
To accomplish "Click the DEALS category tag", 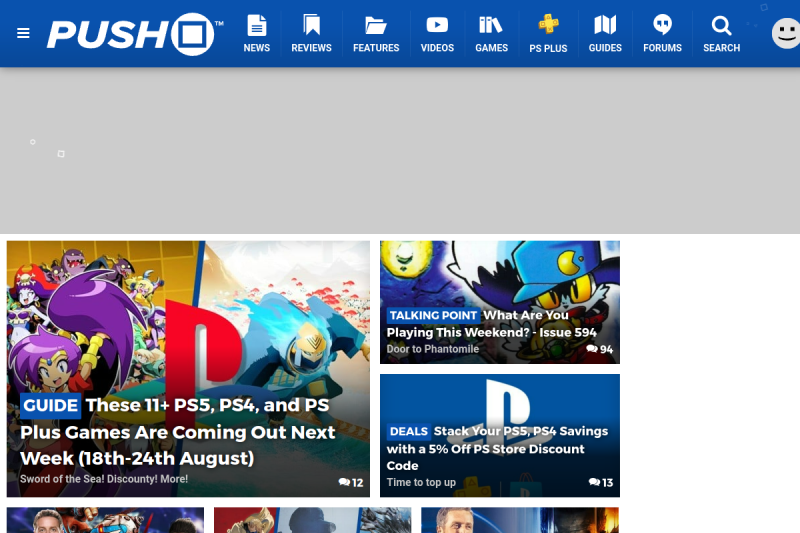I will tap(409, 432).
